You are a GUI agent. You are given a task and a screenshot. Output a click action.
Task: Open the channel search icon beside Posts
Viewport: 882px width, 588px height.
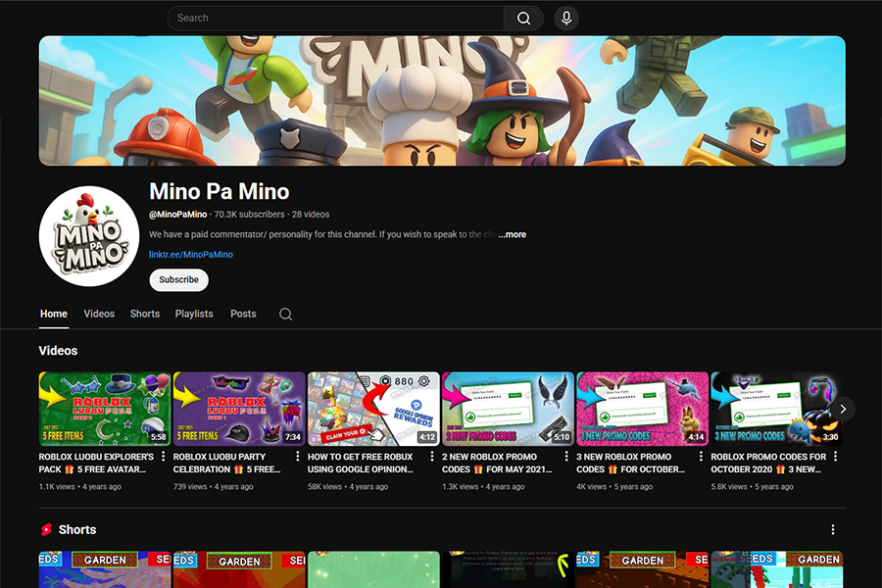click(285, 314)
